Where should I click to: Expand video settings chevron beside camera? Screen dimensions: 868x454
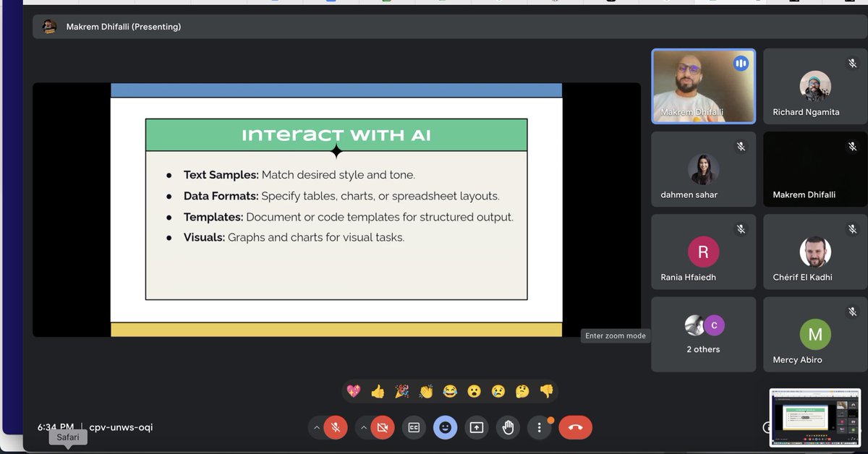tap(364, 427)
